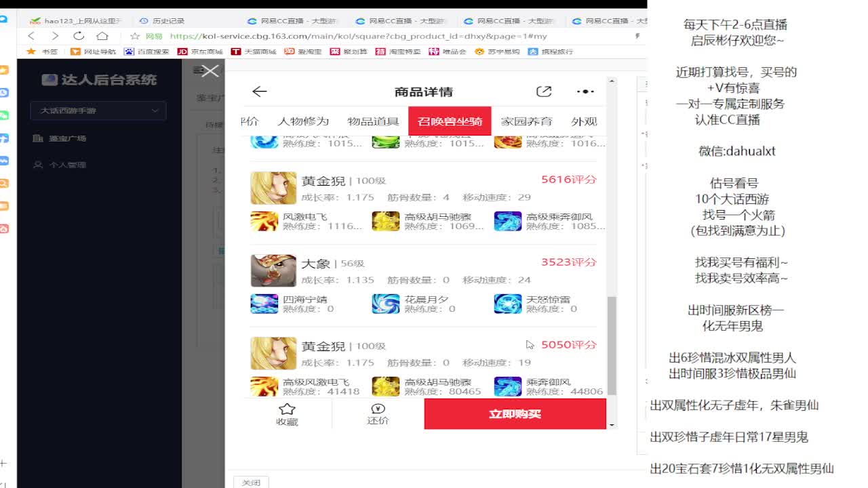
Task: Click the 5616评分 score text
Action: [x=568, y=180]
